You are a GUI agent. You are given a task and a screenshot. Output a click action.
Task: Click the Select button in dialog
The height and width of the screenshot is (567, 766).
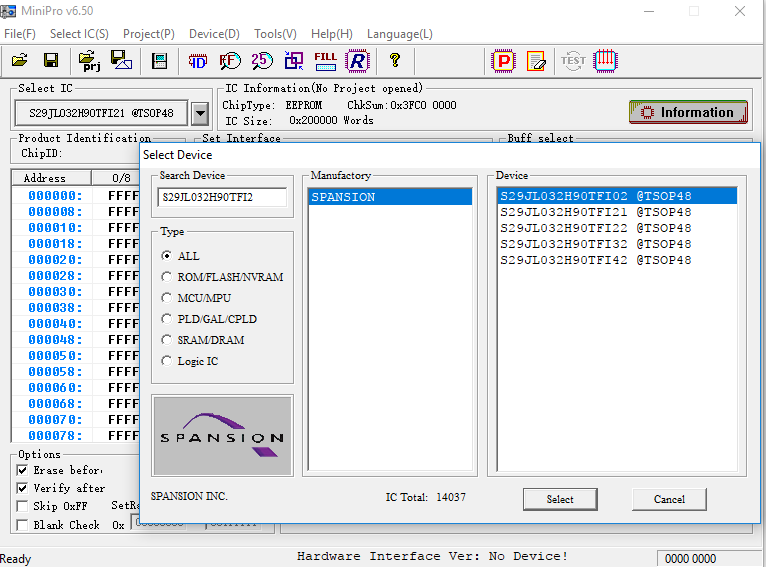pyautogui.click(x=560, y=499)
